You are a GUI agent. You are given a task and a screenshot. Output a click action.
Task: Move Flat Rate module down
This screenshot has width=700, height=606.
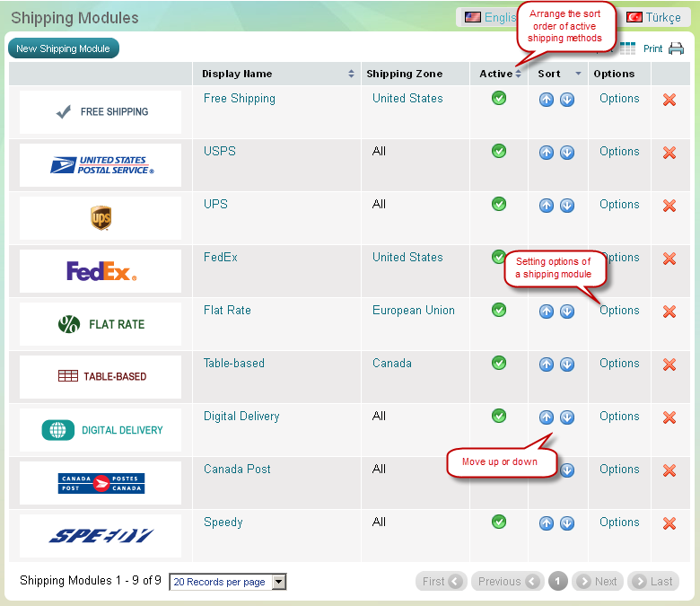click(567, 312)
